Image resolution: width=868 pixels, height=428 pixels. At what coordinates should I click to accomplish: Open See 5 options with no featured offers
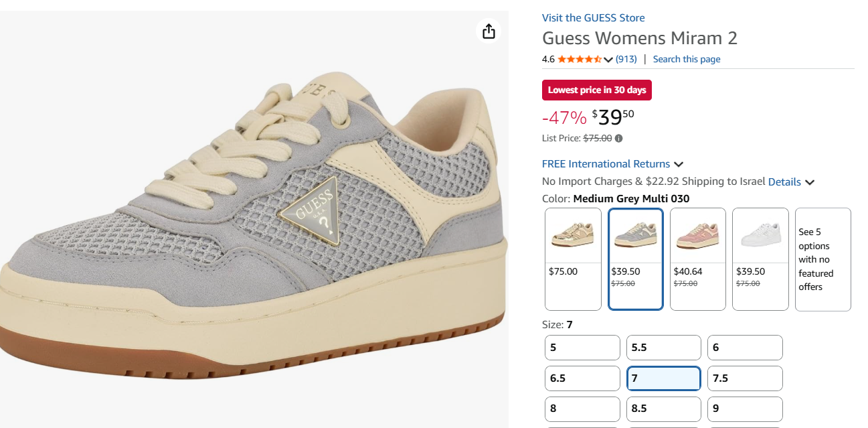coord(822,259)
